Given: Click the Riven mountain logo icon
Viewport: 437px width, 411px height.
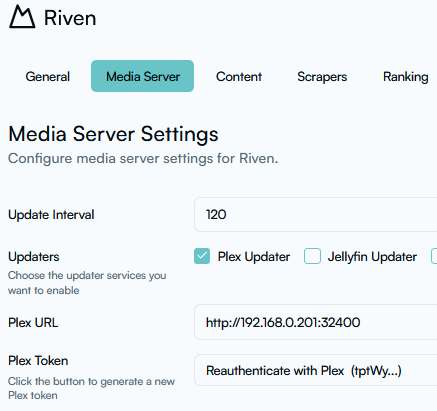Looking at the screenshot, I should [22, 17].
